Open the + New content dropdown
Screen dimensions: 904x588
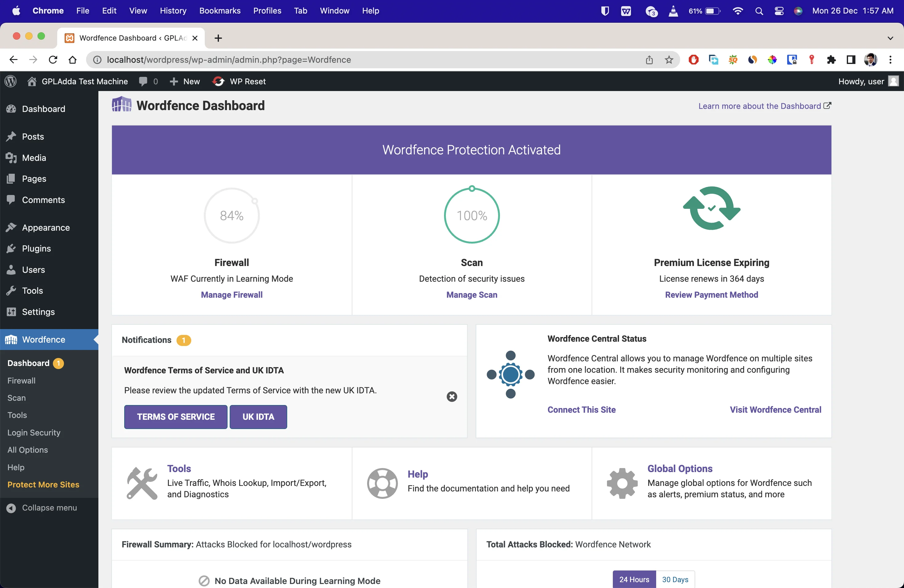point(184,81)
